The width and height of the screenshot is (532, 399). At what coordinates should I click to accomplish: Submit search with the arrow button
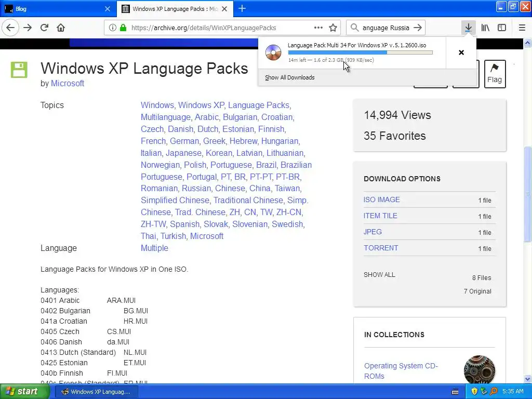(418, 28)
